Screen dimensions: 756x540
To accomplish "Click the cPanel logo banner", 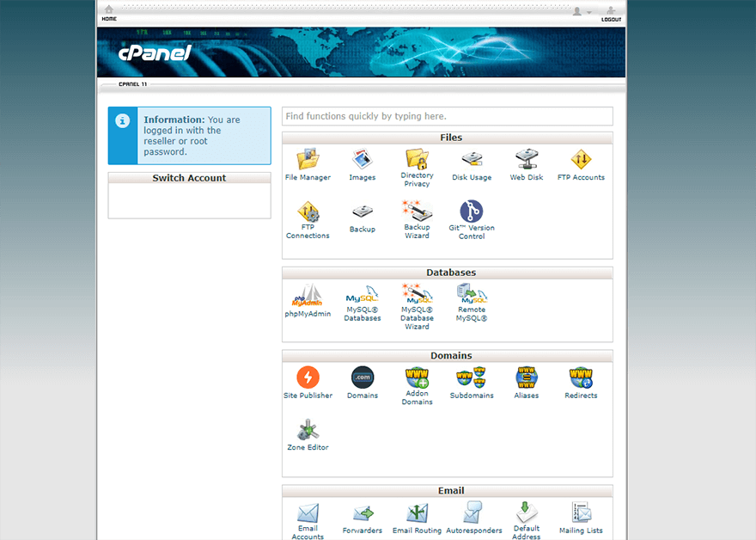I will (155, 52).
